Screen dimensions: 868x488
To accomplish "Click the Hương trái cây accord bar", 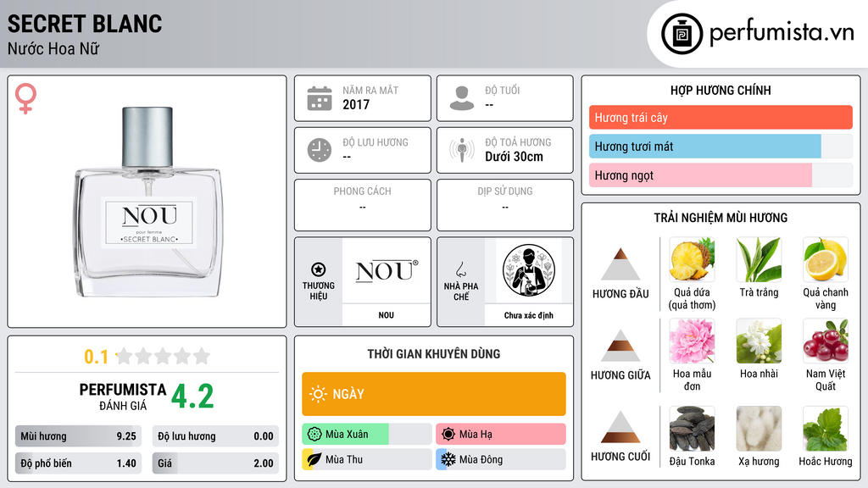I will [721, 117].
